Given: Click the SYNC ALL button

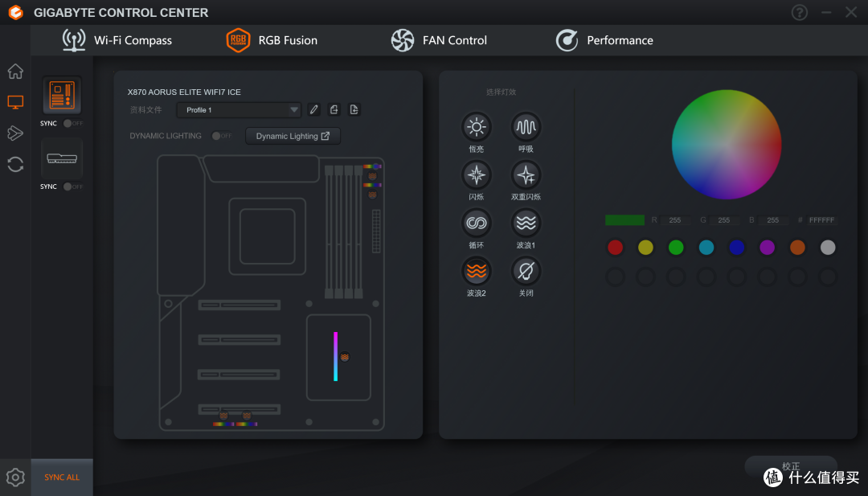Looking at the screenshot, I should pos(62,478).
